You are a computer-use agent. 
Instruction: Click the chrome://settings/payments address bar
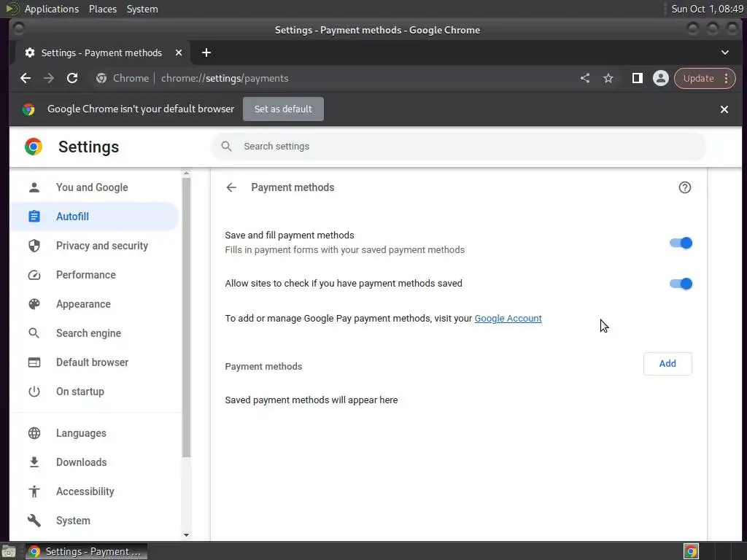click(225, 78)
